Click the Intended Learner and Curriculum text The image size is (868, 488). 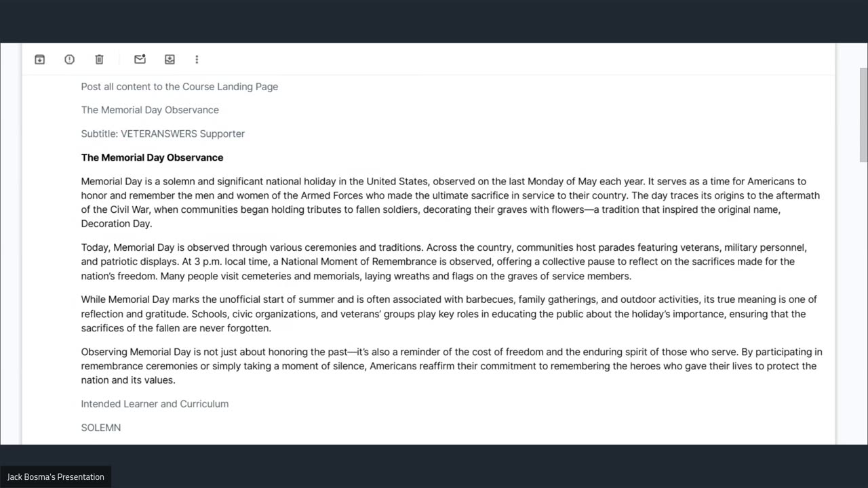pyautogui.click(x=155, y=404)
